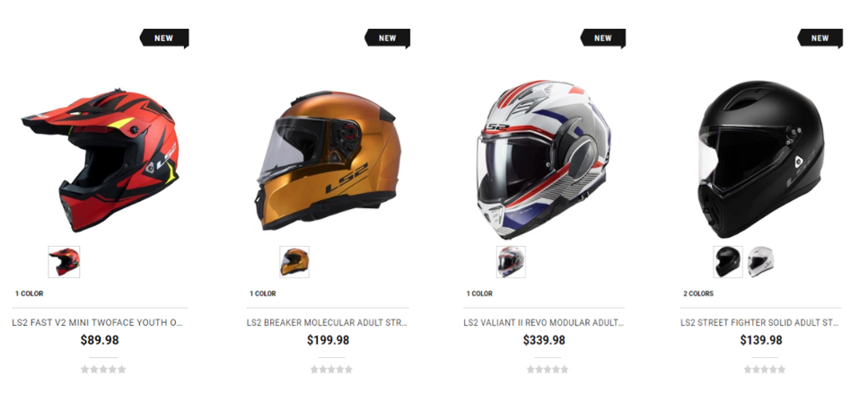Open the LS2 Breaker Molecular Adult link
Screen dimensions: 868x393
pos(327,322)
